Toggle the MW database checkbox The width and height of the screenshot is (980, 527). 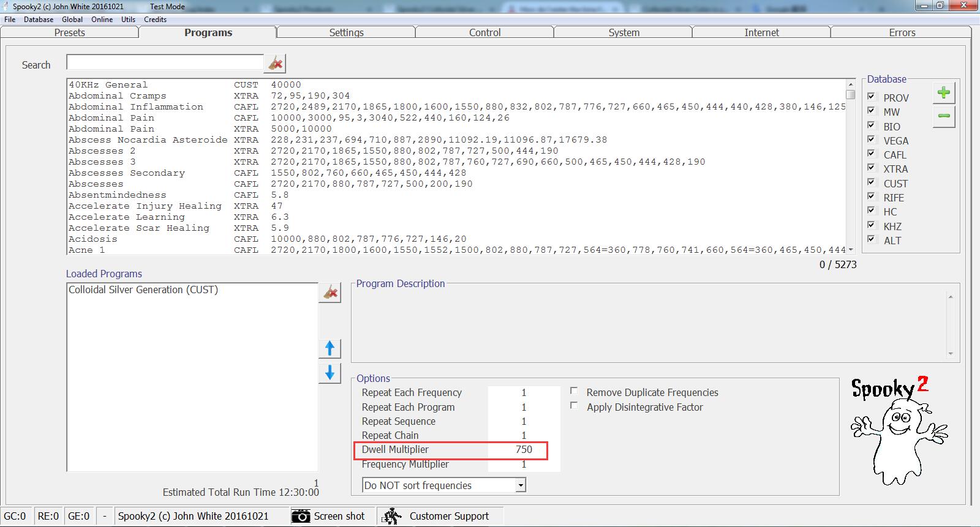tap(871, 111)
